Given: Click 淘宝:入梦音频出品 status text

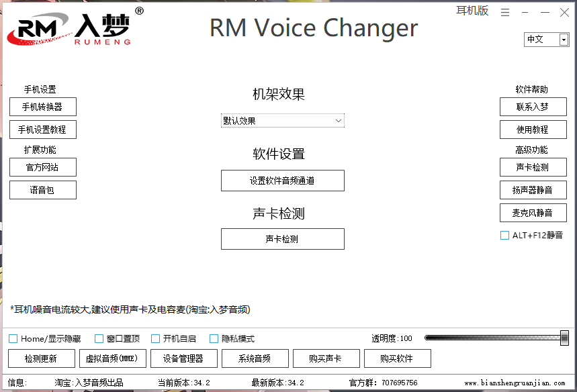Looking at the screenshot, I should point(89,383).
